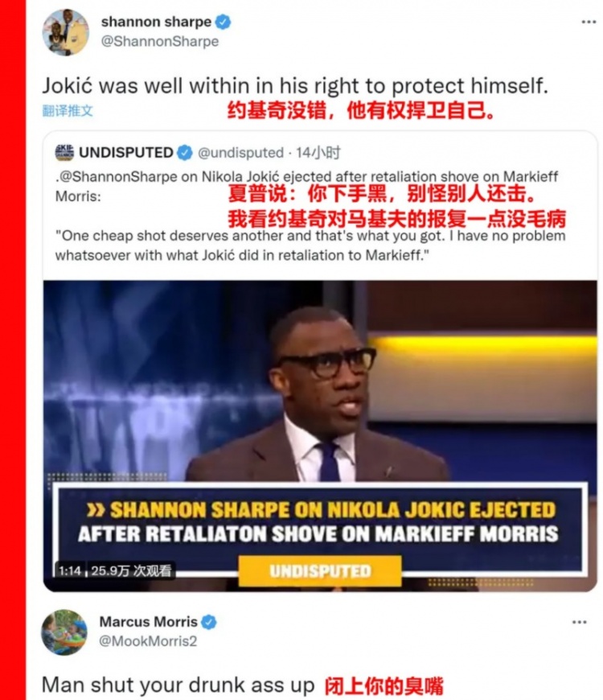603x700 pixels.
Task: Open the @undisputed handle in quoted tweet
Action: [x=240, y=153]
